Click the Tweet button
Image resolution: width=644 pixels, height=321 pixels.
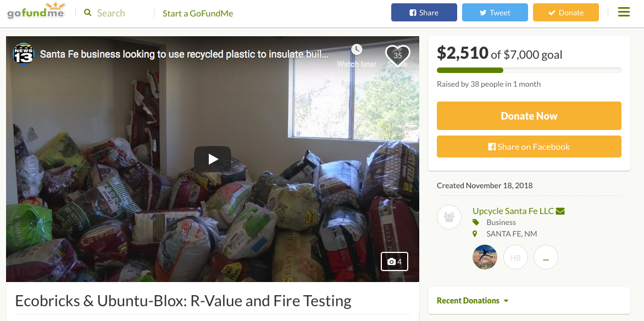[x=495, y=13]
